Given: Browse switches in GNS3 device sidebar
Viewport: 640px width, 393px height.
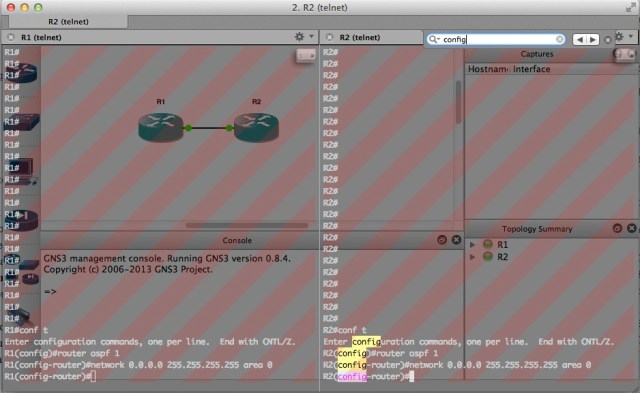Looking at the screenshot, I should (22, 122).
